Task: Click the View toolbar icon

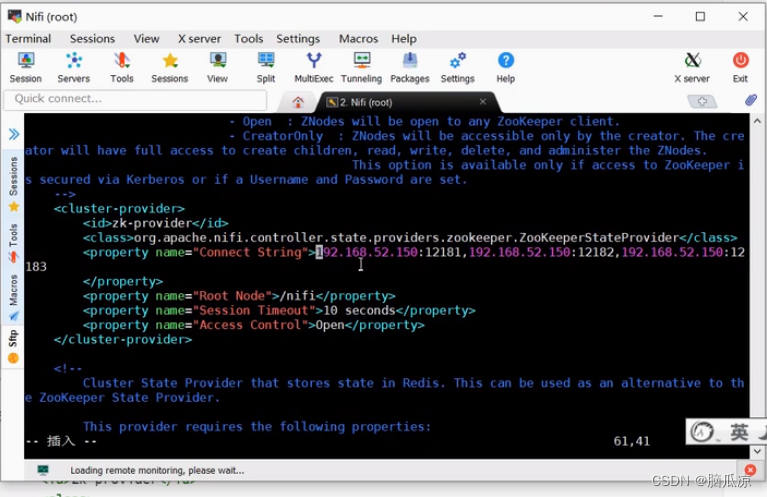Action: [x=217, y=68]
